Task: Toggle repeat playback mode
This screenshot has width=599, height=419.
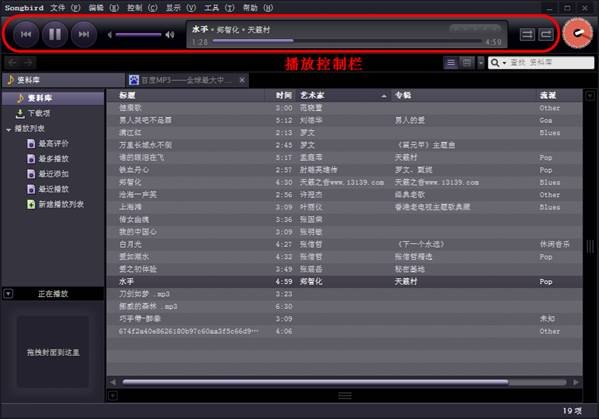Action: (x=546, y=35)
